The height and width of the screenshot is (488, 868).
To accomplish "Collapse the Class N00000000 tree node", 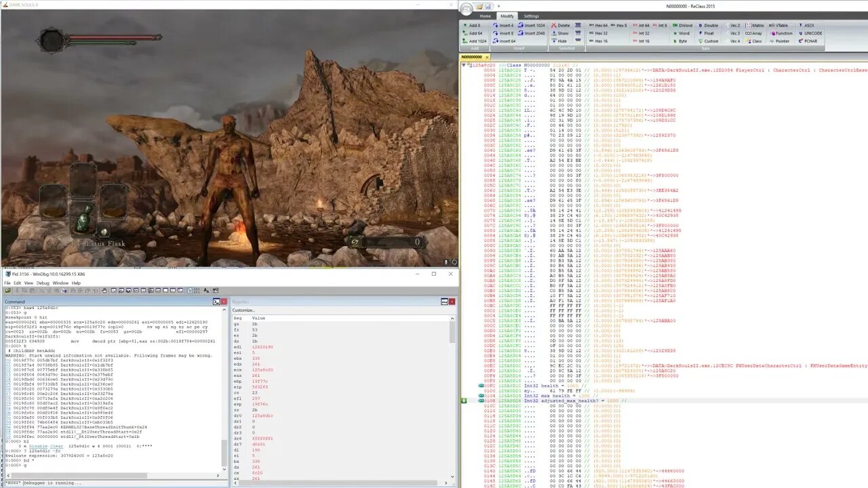I will point(464,65).
